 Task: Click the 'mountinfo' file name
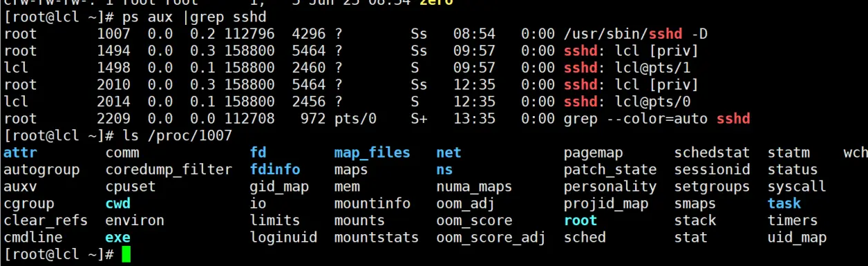[x=372, y=203]
